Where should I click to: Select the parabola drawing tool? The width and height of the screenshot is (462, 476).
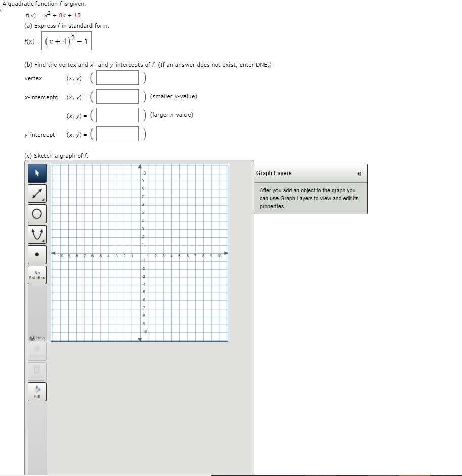36,234
